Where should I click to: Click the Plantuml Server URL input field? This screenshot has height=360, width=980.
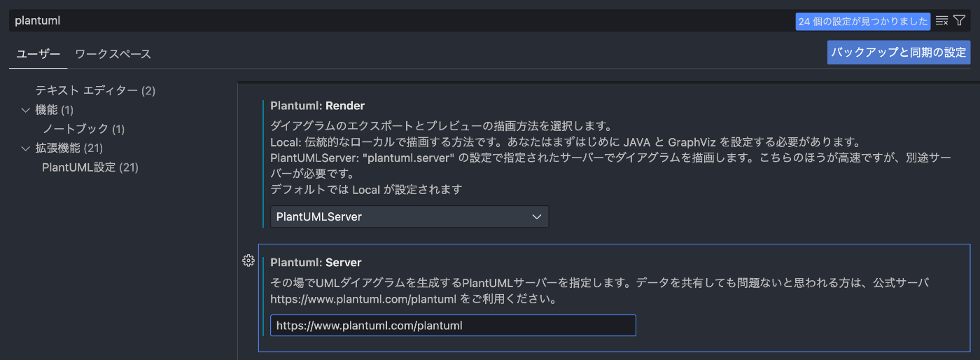[453, 326]
